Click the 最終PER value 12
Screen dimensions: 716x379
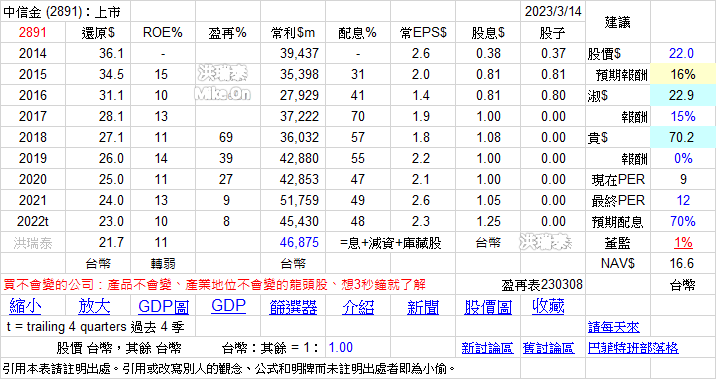[683, 200]
